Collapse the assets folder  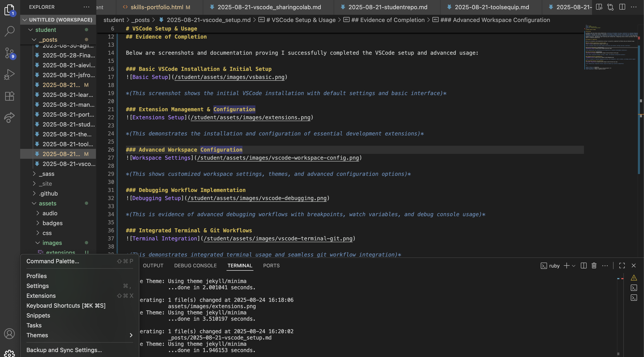[x=58, y=203]
